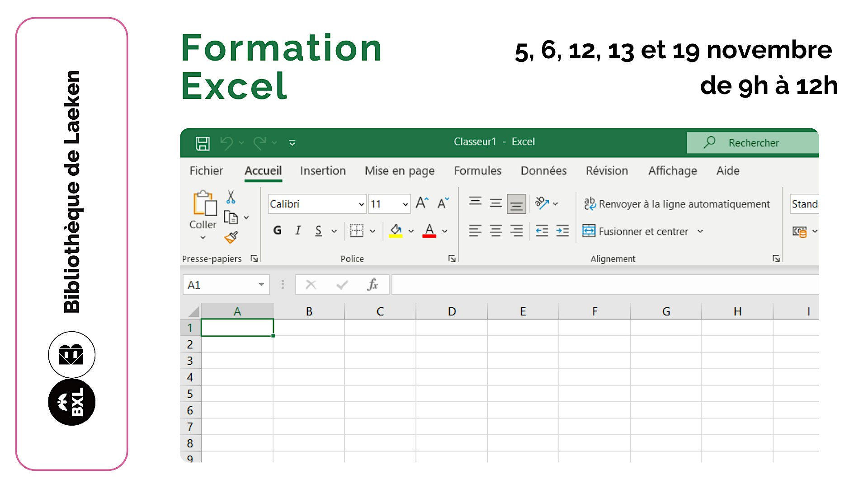
Task: Toggle the highlighted Align Bottom icon
Action: pos(516,204)
